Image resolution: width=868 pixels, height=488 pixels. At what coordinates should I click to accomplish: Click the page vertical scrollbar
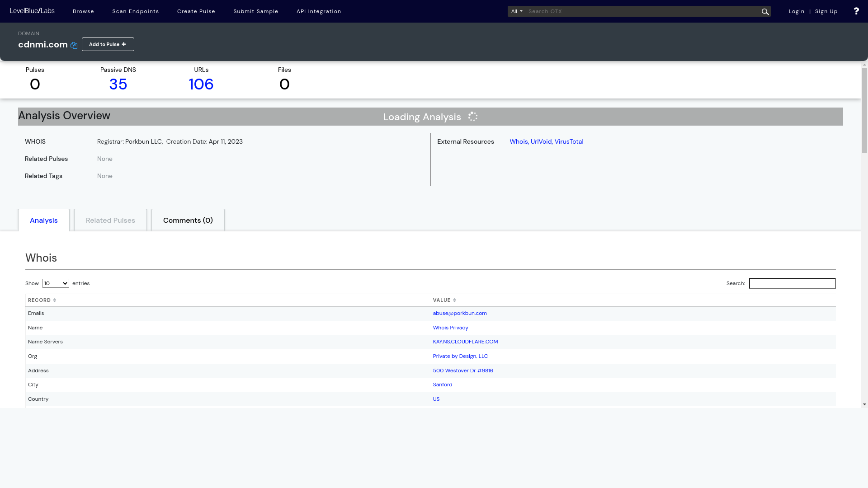pos(864,110)
